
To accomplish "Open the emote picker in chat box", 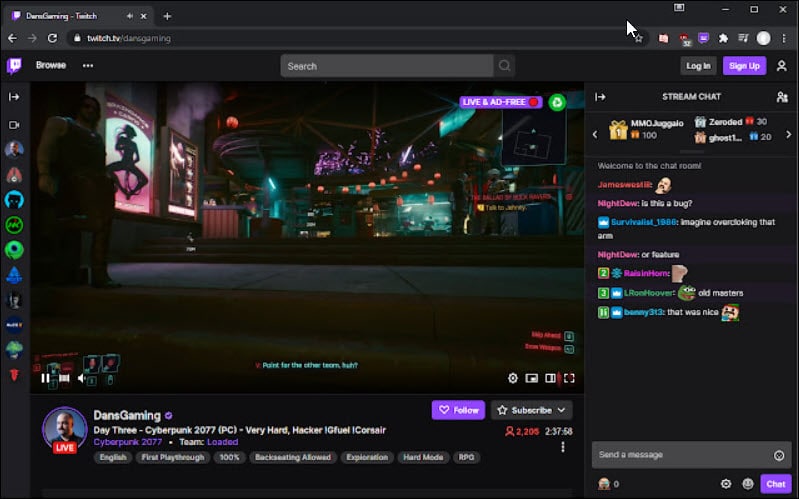I will point(779,455).
